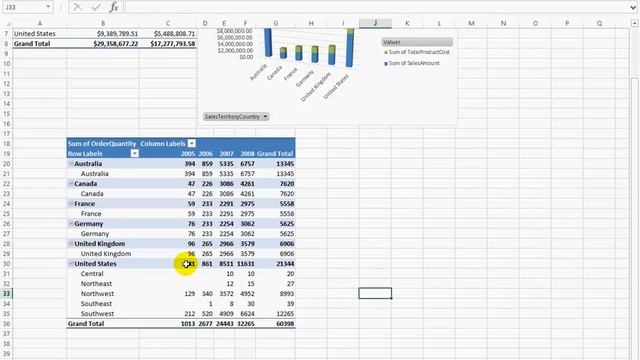Screen dimensions: 640x360
Task: Click the Australia bar in chart
Action: click(x=268, y=42)
